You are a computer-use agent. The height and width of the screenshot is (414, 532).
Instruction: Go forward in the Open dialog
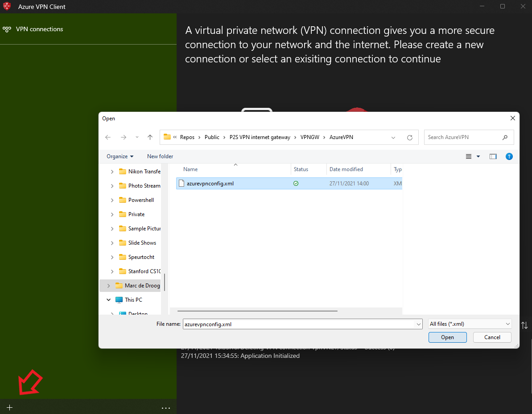tap(124, 137)
